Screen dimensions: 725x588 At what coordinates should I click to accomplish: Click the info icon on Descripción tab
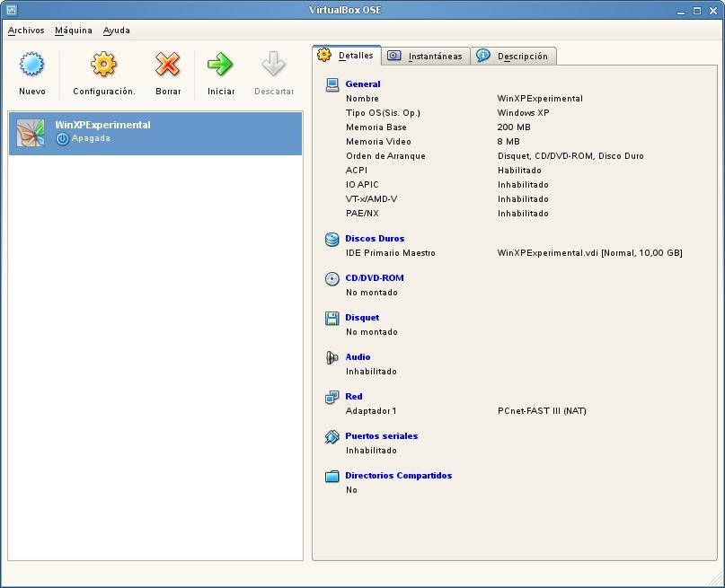[x=483, y=56]
